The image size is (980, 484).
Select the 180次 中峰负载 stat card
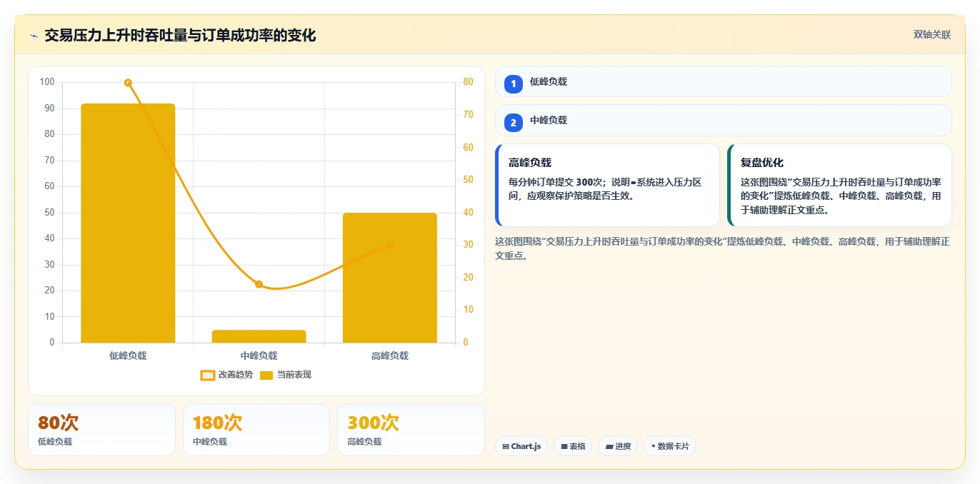[256, 430]
